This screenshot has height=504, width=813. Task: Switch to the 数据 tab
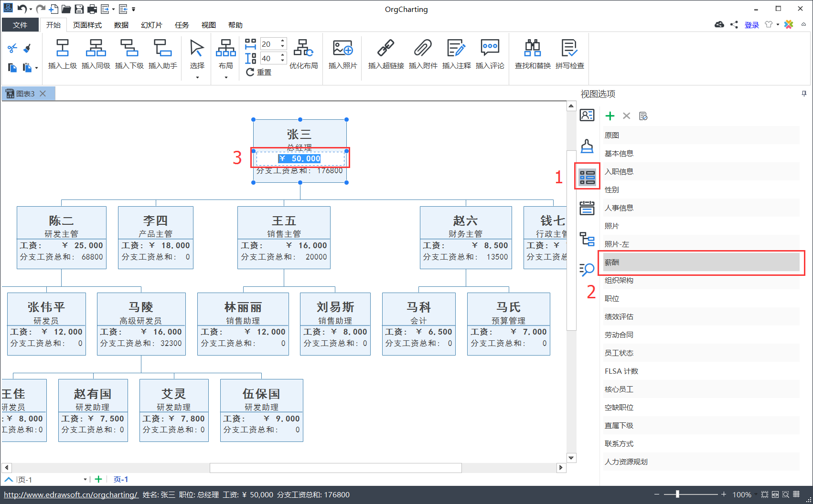(x=121, y=25)
